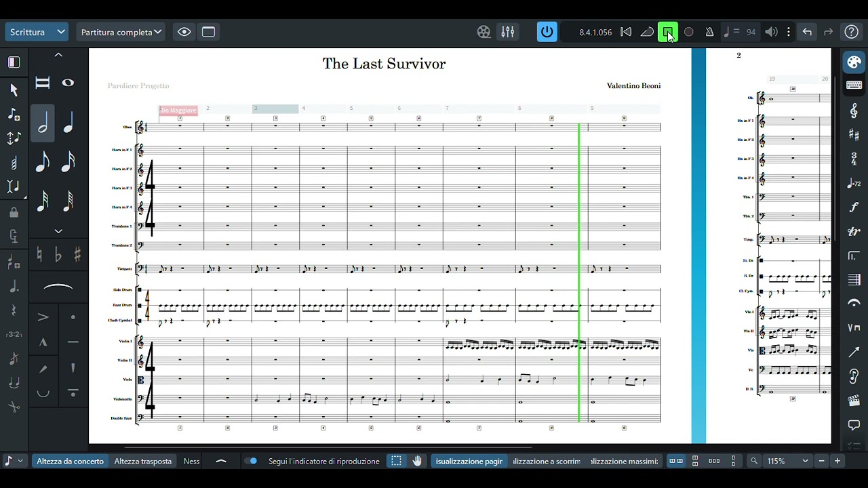Select the whole note duration
This screenshot has width=868, height=488.
pyautogui.click(x=68, y=83)
